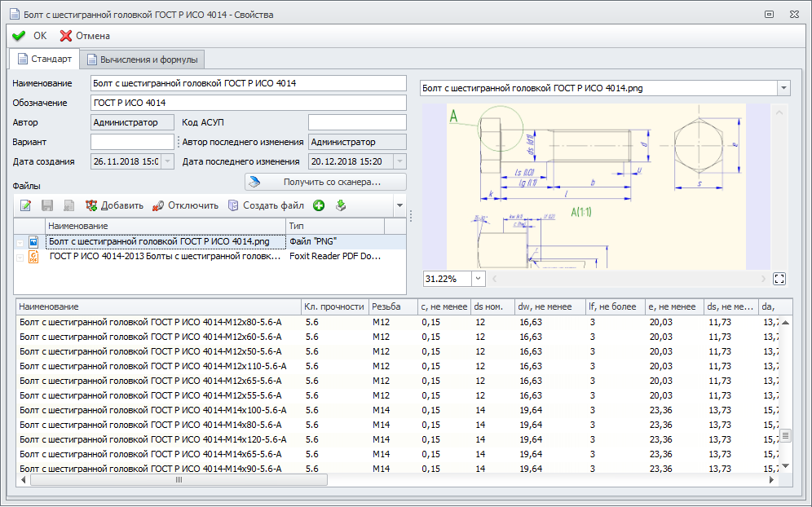Open the files toolbar overflow arrow

tap(399, 205)
